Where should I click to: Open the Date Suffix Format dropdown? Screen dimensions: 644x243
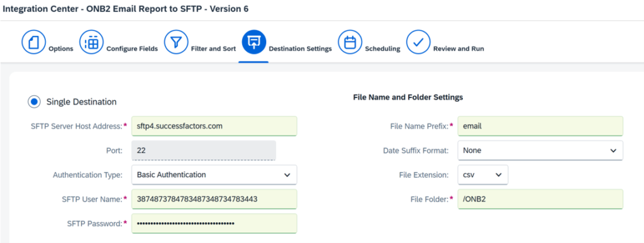click(540, 150)
